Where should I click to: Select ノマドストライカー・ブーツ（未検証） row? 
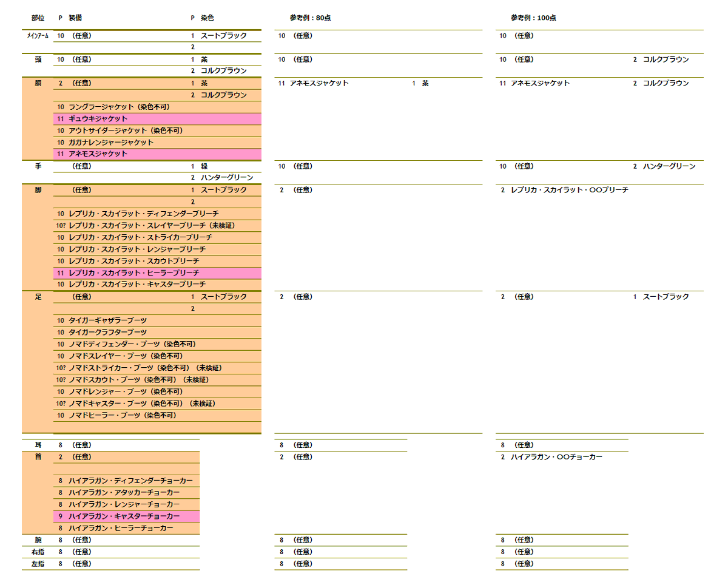coord(157,368)
